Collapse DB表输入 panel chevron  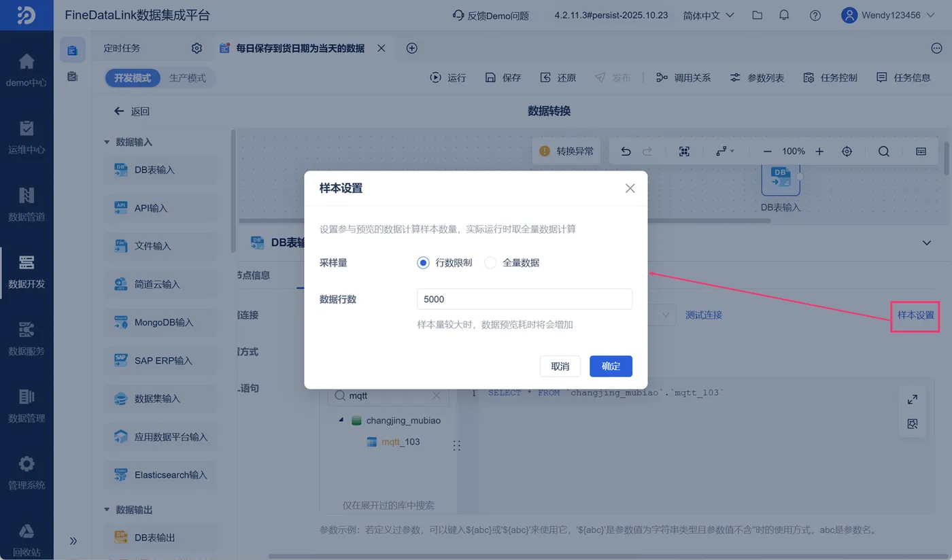pyautogui.click(x=926, y=243)
